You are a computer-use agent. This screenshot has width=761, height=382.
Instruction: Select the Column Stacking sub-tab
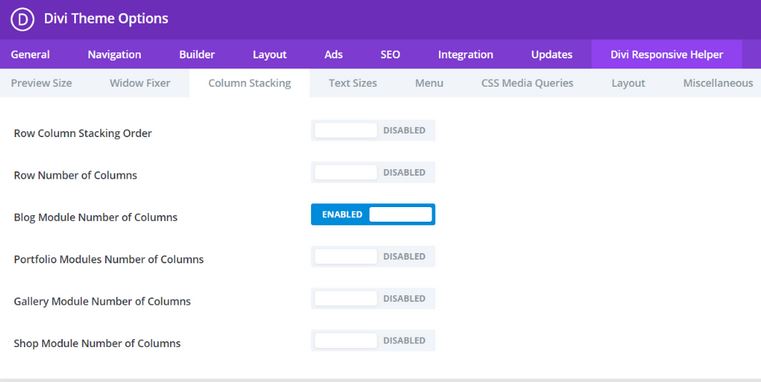[x=249, y=83]
